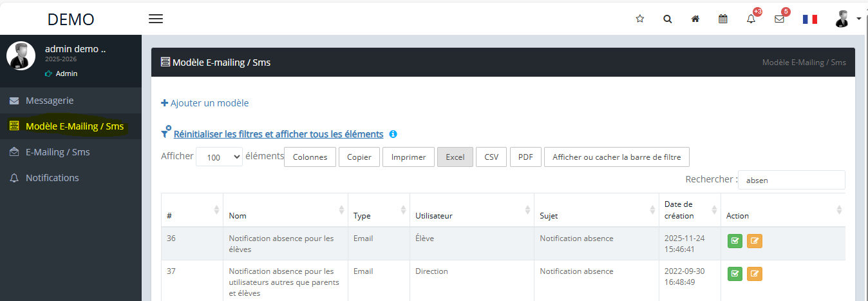Select E-Mailing / Sms sidebar item
The width and height of the screenshot is (868, 301).
(x=57, y=152)
